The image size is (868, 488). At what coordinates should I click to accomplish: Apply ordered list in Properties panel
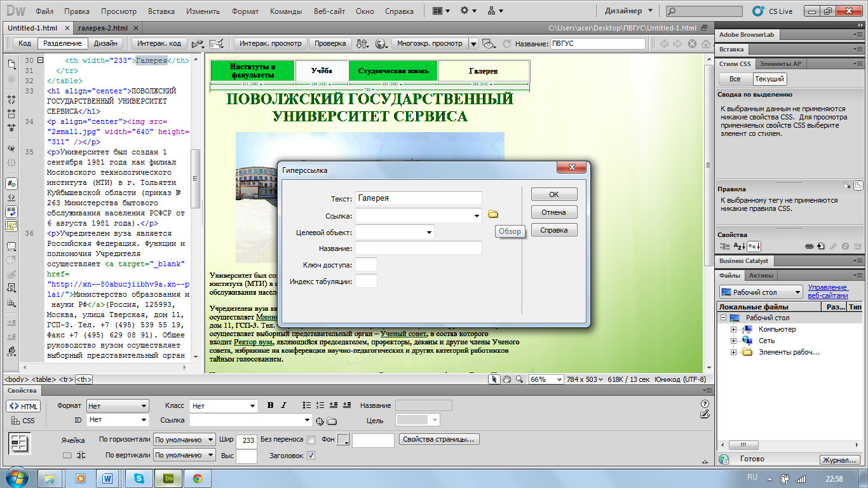[x=320, y=405]
